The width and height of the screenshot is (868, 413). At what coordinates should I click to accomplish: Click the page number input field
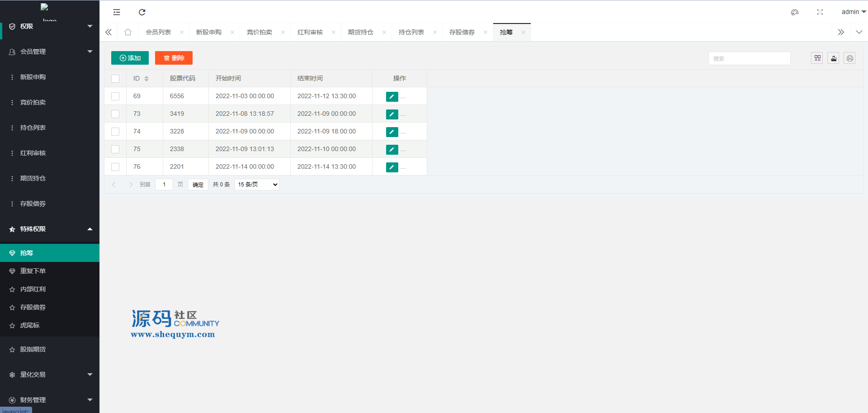pyautogui.click(x=164, y=185)
